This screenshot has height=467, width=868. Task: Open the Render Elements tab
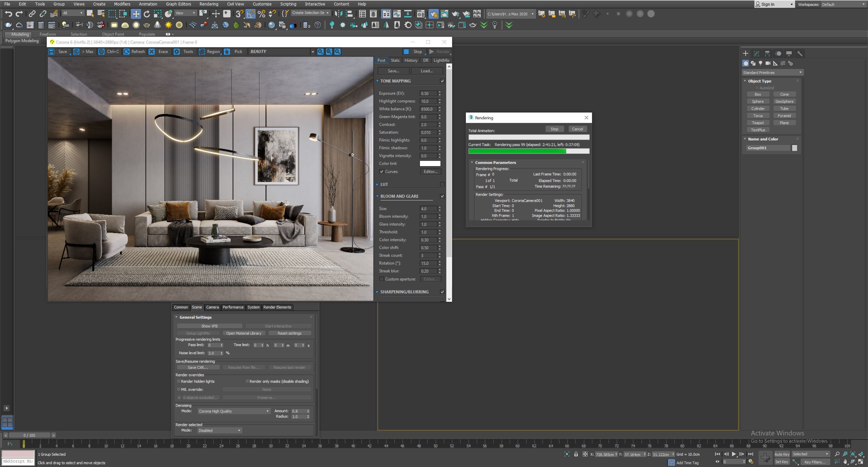(x=277, y=307)
